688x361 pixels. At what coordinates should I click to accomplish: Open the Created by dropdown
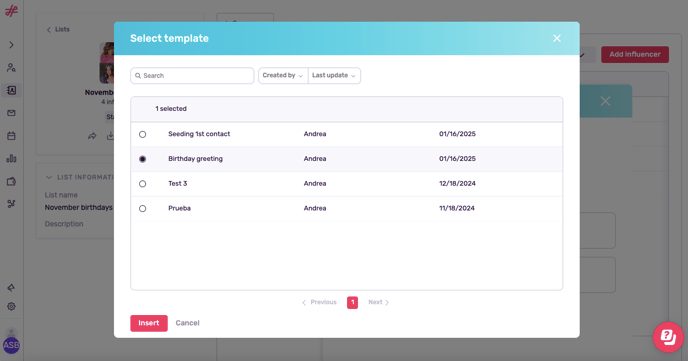(283, 75)
